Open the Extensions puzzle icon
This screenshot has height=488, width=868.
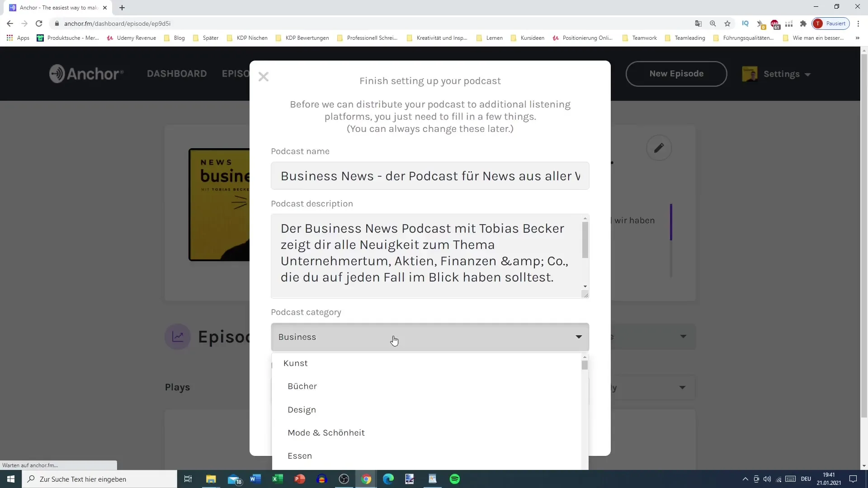tap(803, 23)
